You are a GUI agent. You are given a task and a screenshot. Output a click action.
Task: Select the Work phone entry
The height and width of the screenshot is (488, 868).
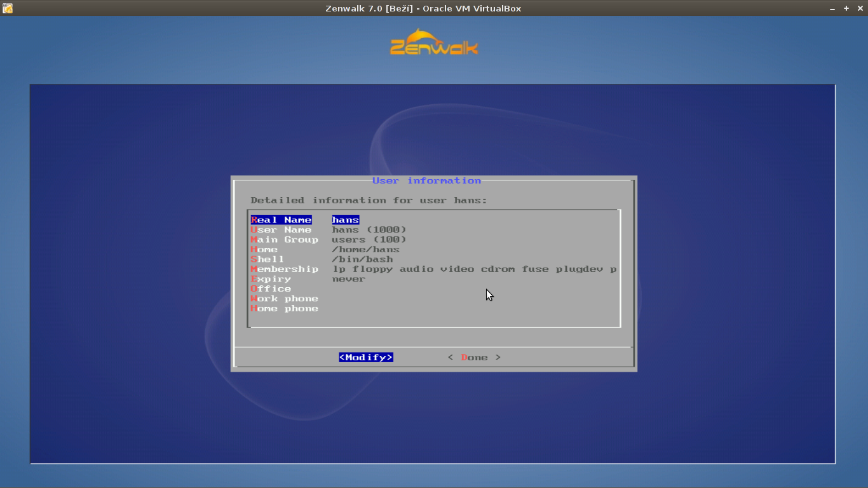point(284,299)
